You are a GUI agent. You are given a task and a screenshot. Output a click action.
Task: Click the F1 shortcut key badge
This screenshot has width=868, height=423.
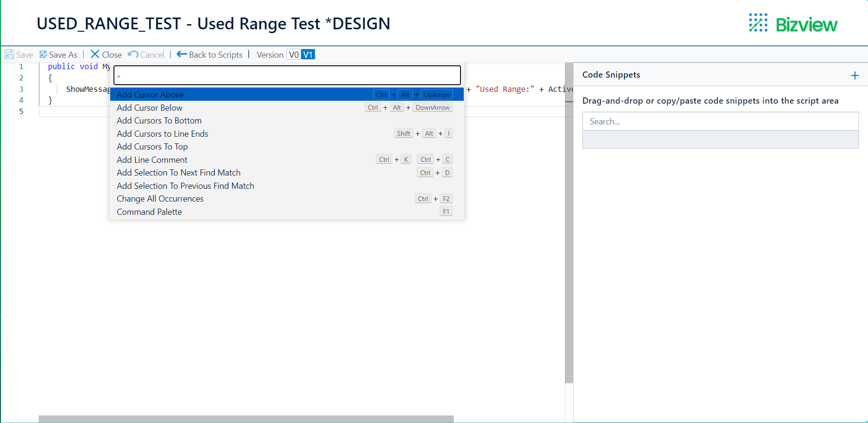tap(446, 211)
